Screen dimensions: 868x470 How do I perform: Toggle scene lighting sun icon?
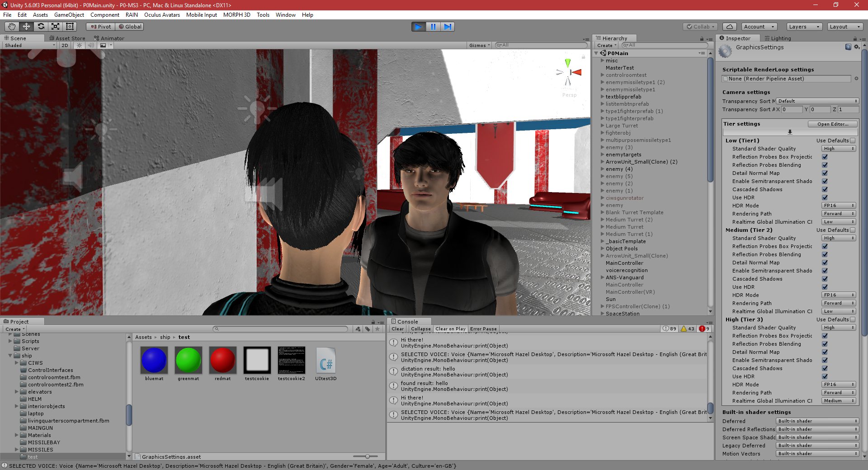coord(80,45)
